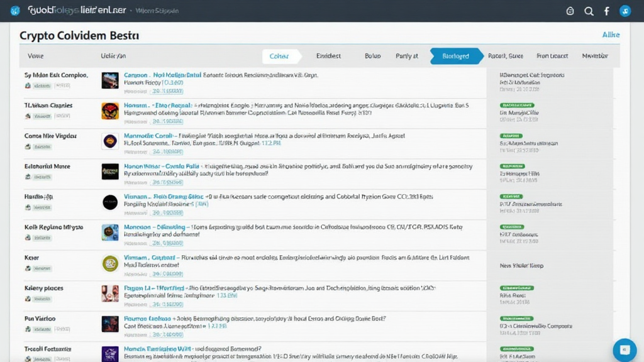644x362 pixels.
Task: Click the olive round avatar in the seventh row
Action: [x=110, y=263]
